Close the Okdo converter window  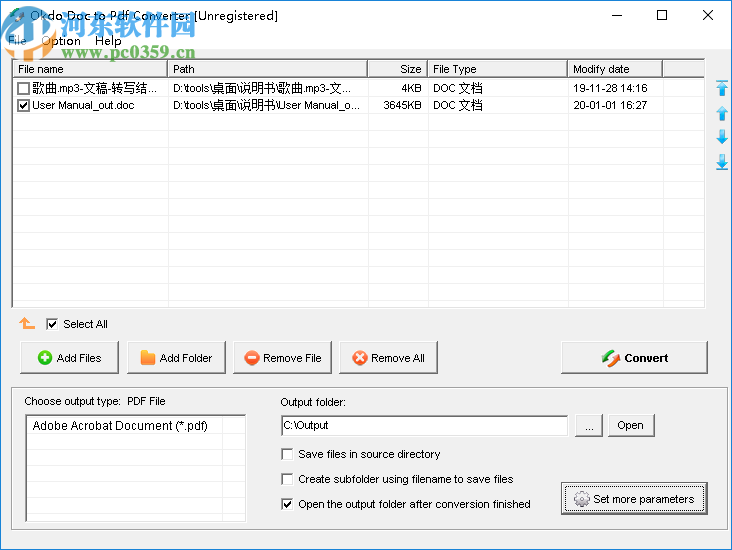pyautogui.click(x=708, y=15)
